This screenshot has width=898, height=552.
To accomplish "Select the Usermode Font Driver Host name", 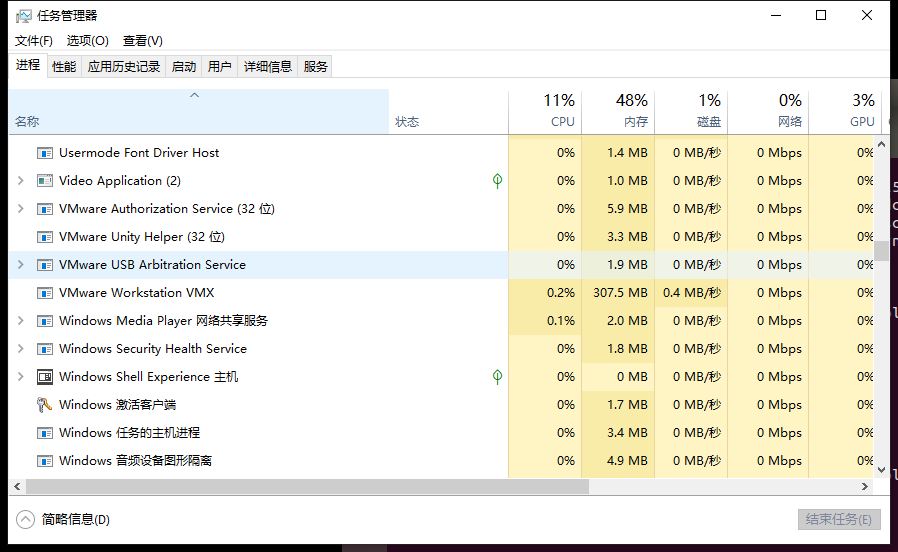I will pyautogui.click(x=139, y=153).
